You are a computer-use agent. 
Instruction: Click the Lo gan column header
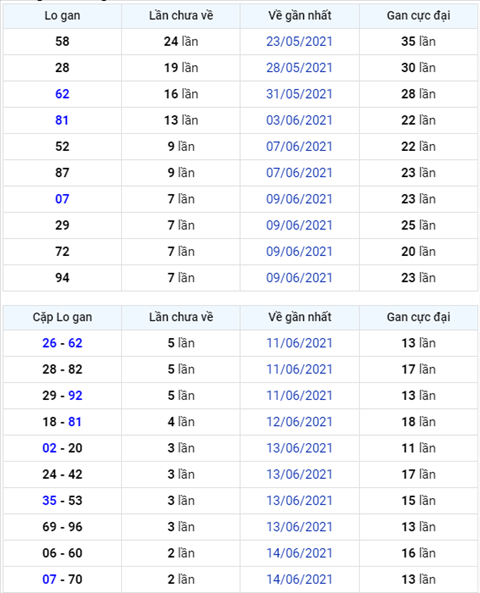tap(62, 16)
